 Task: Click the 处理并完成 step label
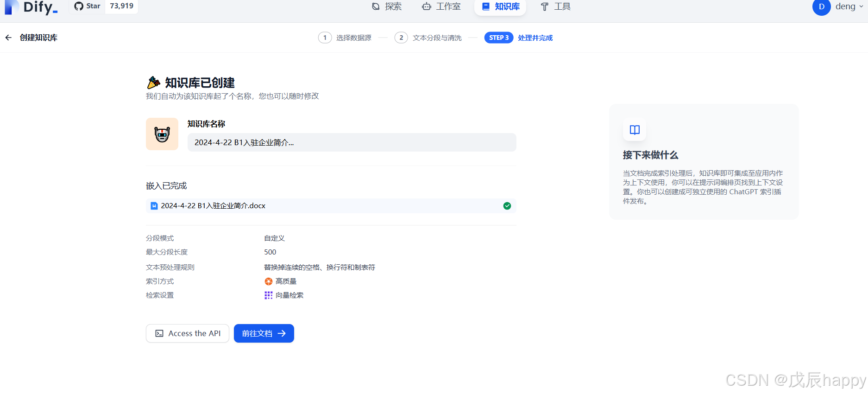click(535, 38)
